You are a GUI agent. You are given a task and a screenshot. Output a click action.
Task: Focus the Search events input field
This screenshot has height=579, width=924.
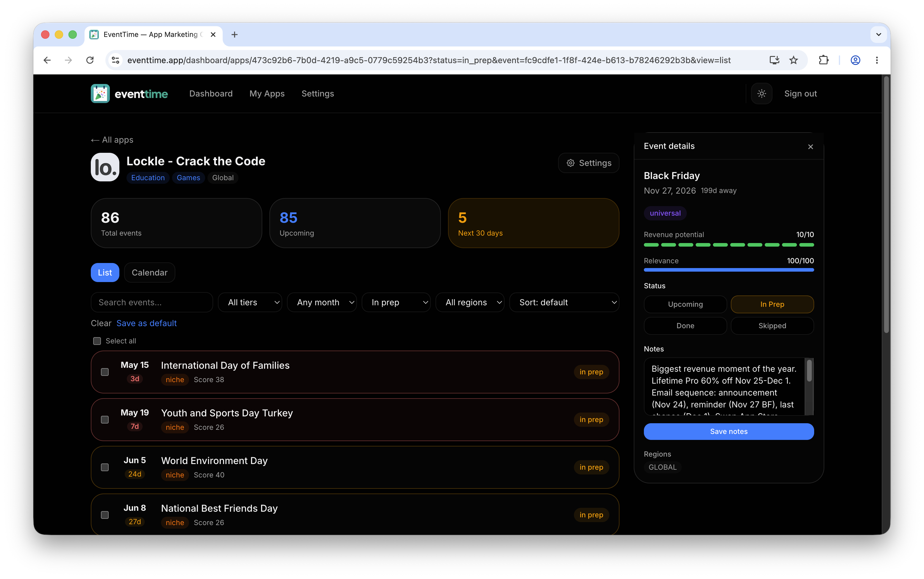coord(152,303)
